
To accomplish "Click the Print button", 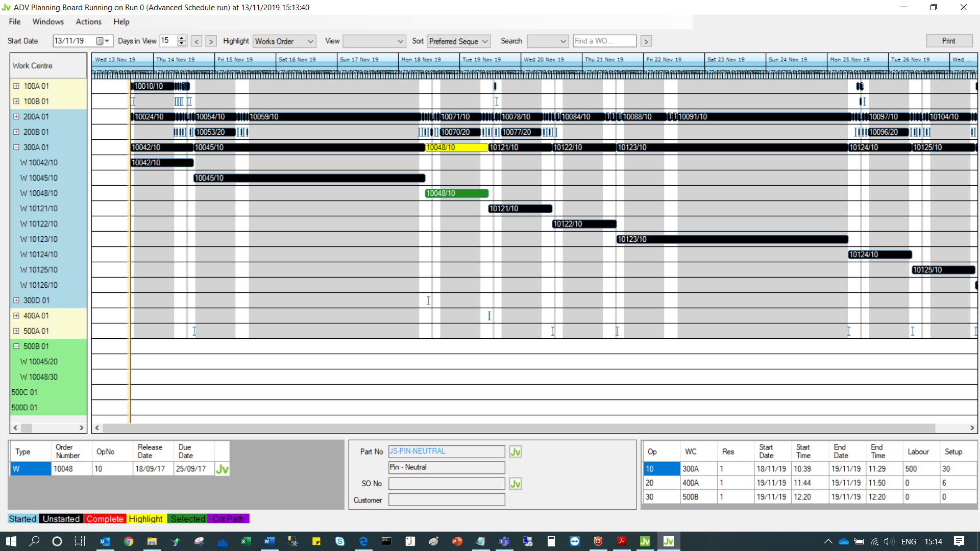I will [x=948, y=41].
